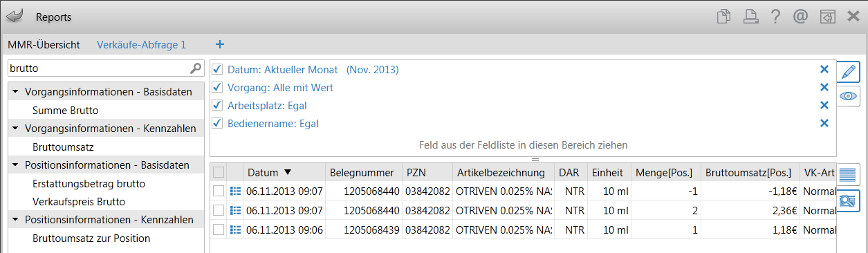Select Bruttoumsatz zur Position field
This screenshot has width=868, height=253.
point(91,238)
